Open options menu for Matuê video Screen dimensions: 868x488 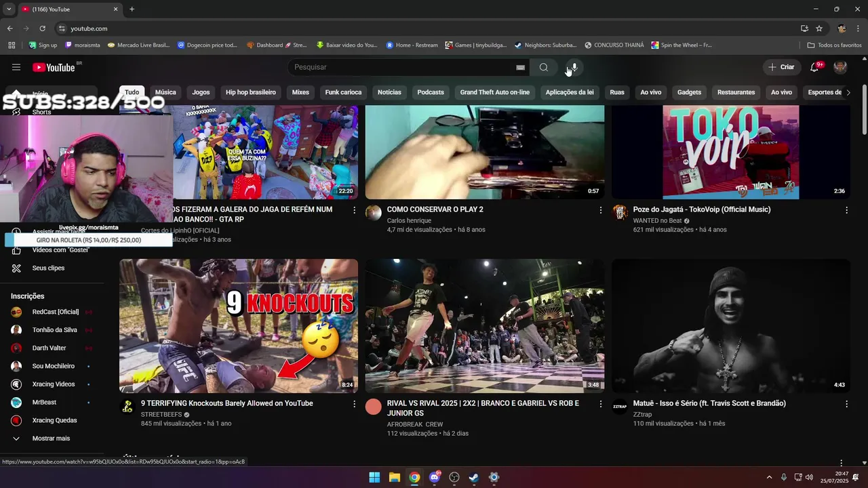846,404
